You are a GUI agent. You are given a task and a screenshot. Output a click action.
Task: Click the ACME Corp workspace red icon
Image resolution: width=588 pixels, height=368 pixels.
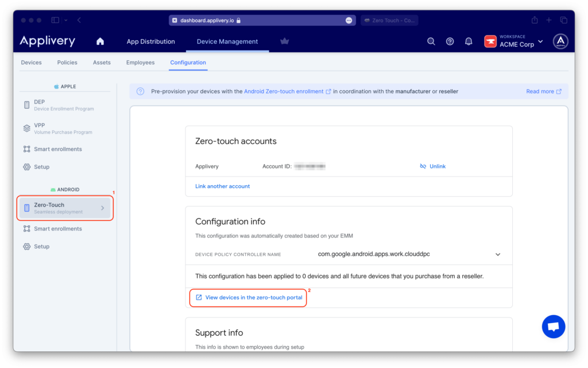click(x=490, y=41)
